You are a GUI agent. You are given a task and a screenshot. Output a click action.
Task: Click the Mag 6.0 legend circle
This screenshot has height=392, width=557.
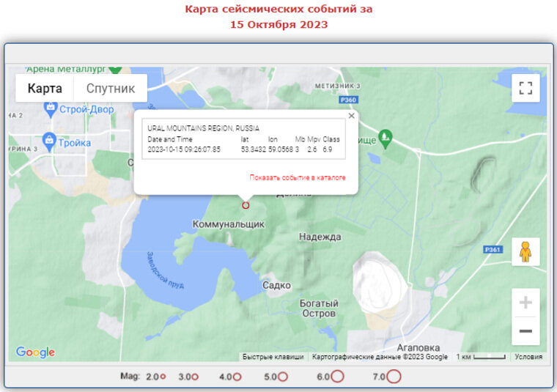click(x=337, y=377)
